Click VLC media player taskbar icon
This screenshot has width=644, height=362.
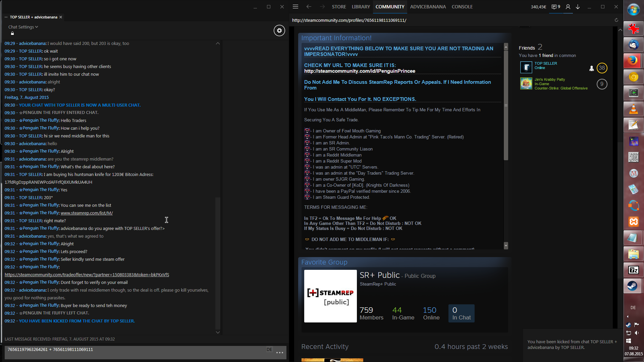pyautogui.click(x=633, y=109)
